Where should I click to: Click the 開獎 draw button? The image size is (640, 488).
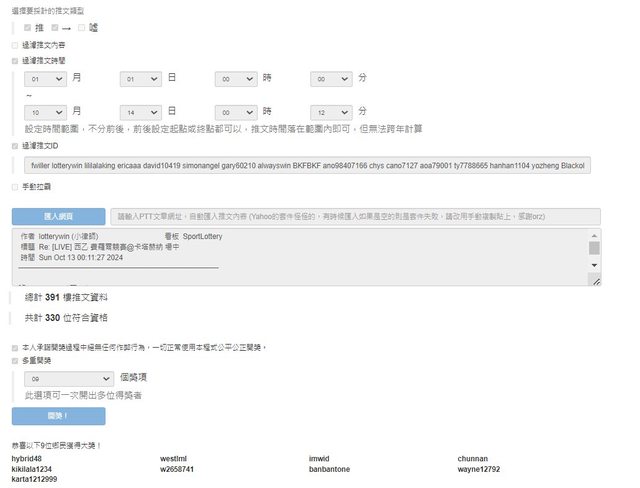click(58, 415)
